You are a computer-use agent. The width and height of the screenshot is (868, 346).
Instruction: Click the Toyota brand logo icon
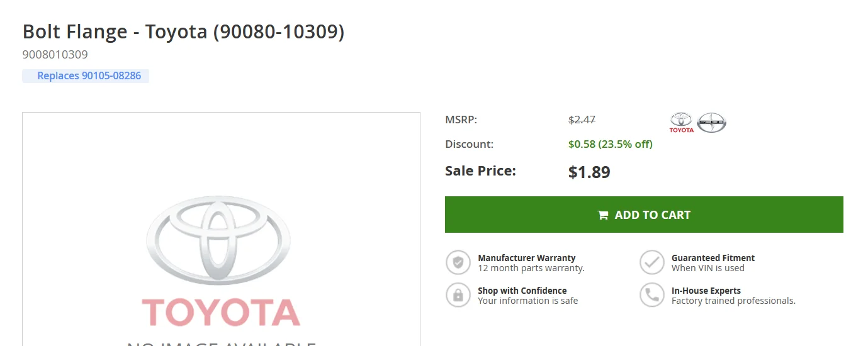681,122
